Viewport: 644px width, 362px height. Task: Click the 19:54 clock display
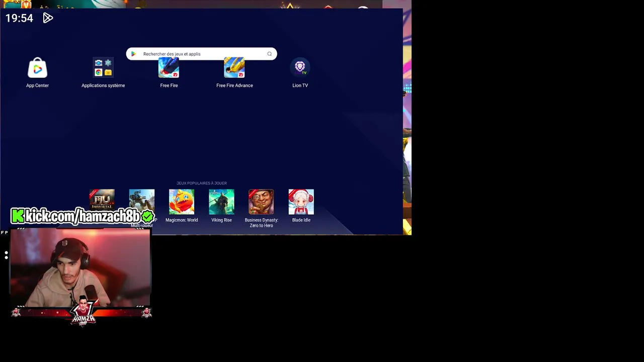pos(19,18)
